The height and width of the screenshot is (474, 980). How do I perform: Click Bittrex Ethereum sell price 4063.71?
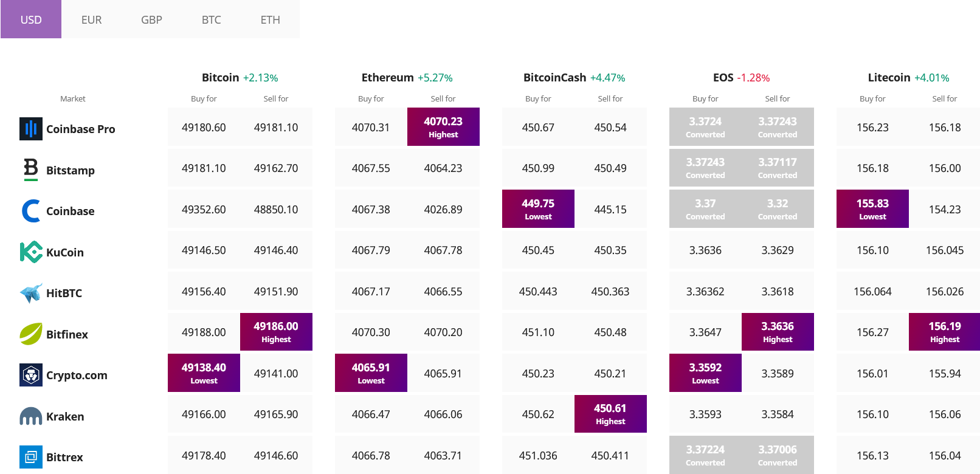point(443,455)
